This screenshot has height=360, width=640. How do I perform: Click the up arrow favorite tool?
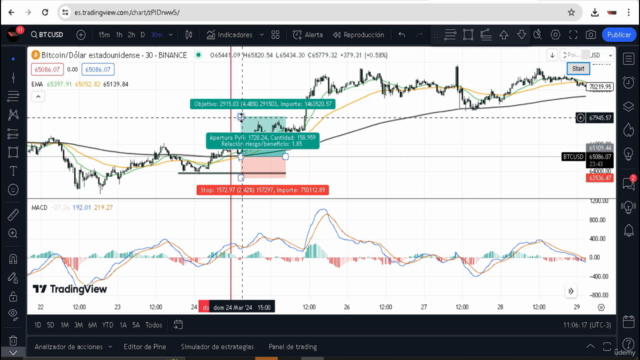[x=504, y=35]
